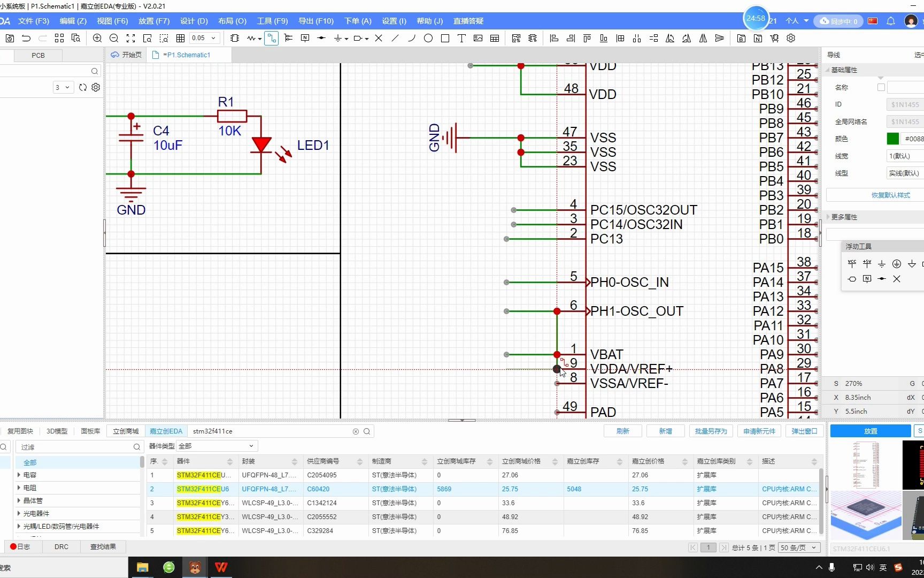Viewport: 924px width, 578px height.
Task: Click the component symbol preview thumbnail
Action: coord(866,465)
